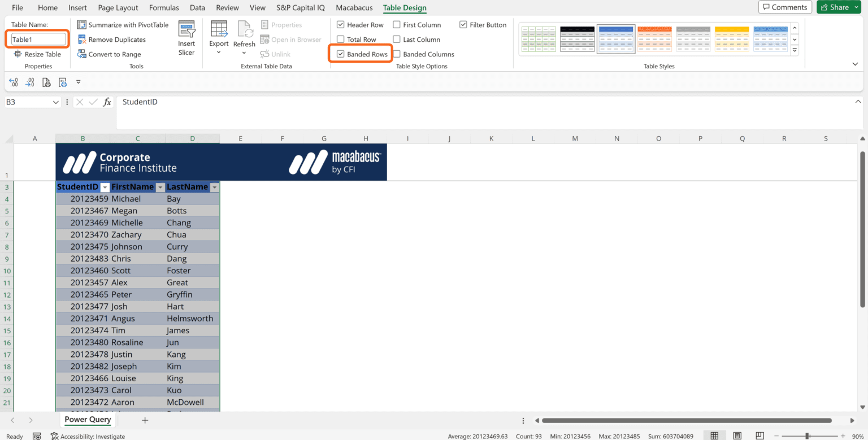Click the Table Name input field

tap(37, 39)
